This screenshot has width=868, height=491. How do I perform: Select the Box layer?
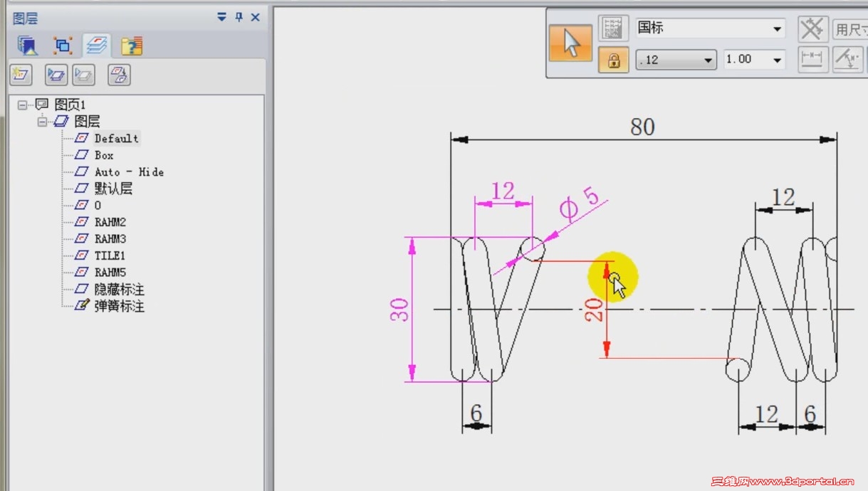tap(104, 155)
